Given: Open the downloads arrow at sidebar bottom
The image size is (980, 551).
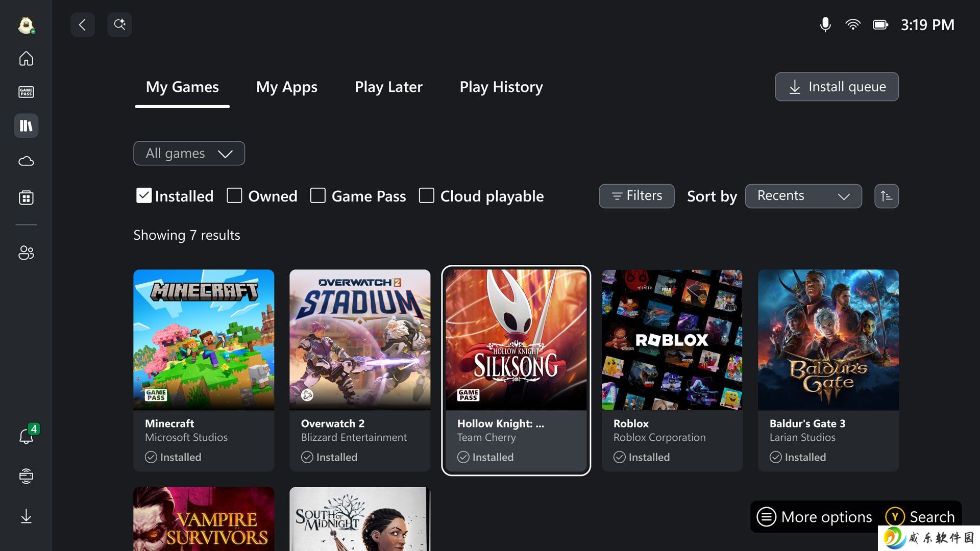Looking at the screenshot, I should (x=26, y=516).
